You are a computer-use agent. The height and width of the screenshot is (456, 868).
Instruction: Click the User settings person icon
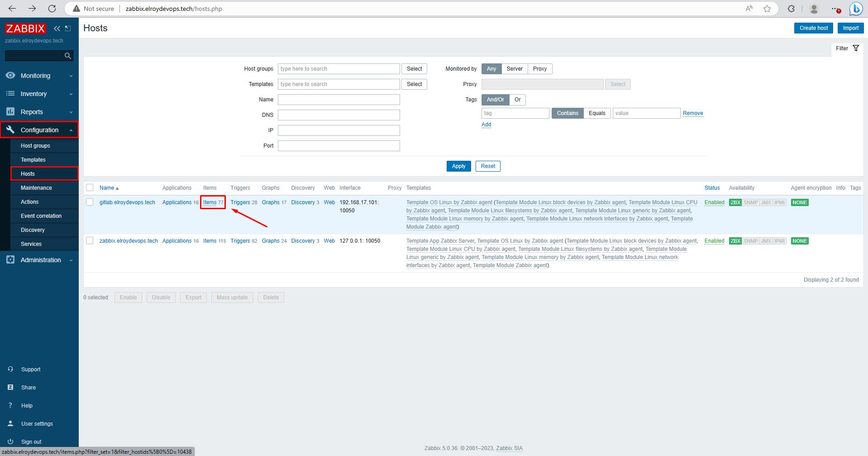pos(10,423)
